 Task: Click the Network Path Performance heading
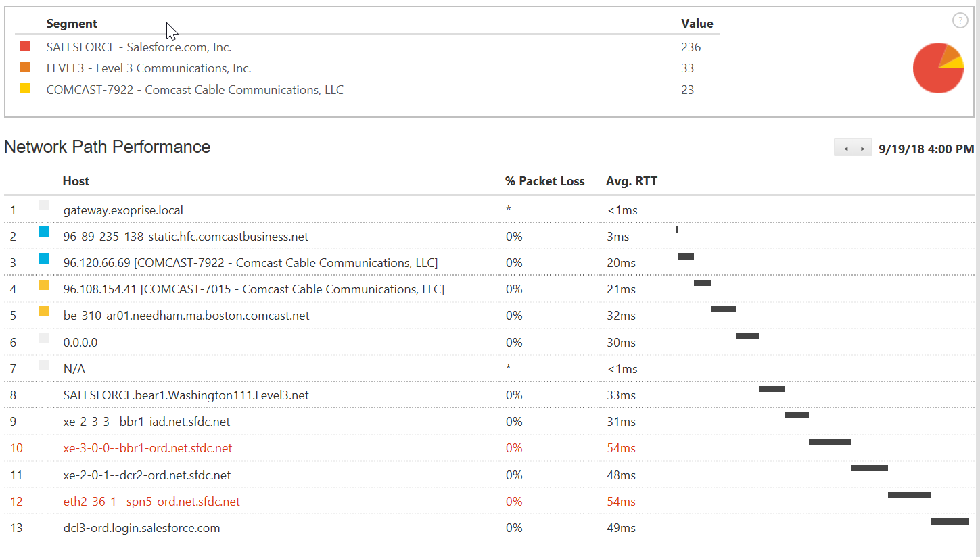108,147
